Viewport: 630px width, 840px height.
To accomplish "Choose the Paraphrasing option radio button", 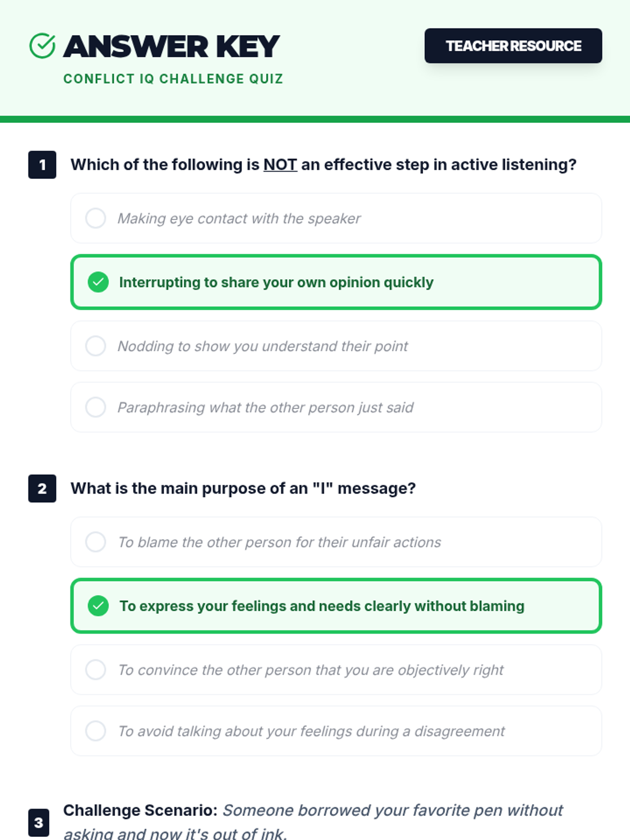I will pyautogui.click(x=96, y=407).
